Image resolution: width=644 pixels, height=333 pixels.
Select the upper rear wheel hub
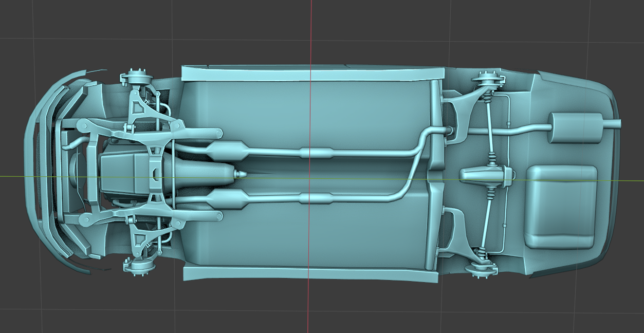(488, 80)
